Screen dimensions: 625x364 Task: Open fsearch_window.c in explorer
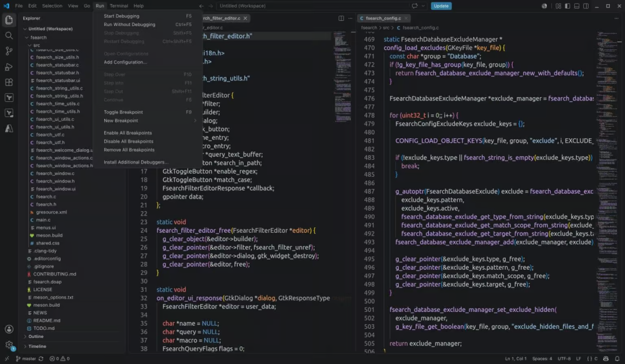click(55, 174)
